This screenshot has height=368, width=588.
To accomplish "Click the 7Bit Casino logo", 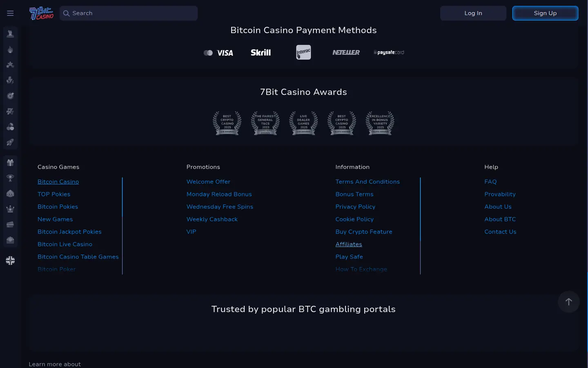I will pos(41,13).
